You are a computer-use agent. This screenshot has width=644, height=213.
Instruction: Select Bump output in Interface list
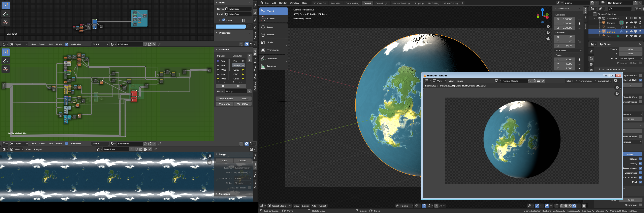(x=238, y=66)
